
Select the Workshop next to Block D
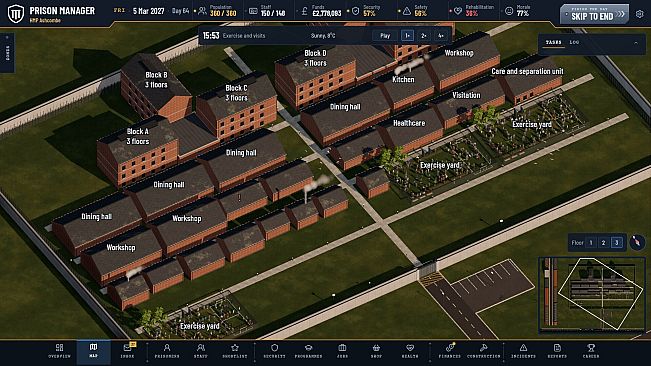[459, 53]
